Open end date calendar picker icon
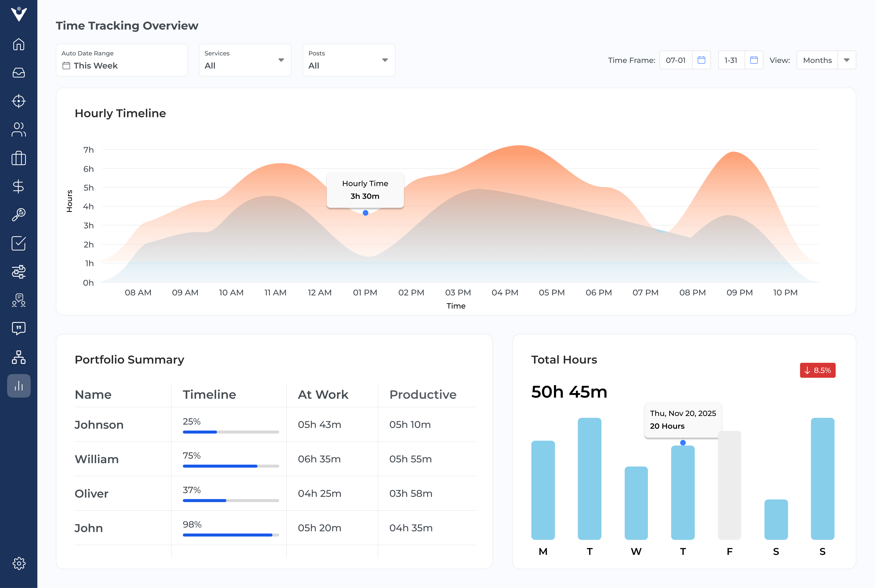 click(x=754, y=60)
